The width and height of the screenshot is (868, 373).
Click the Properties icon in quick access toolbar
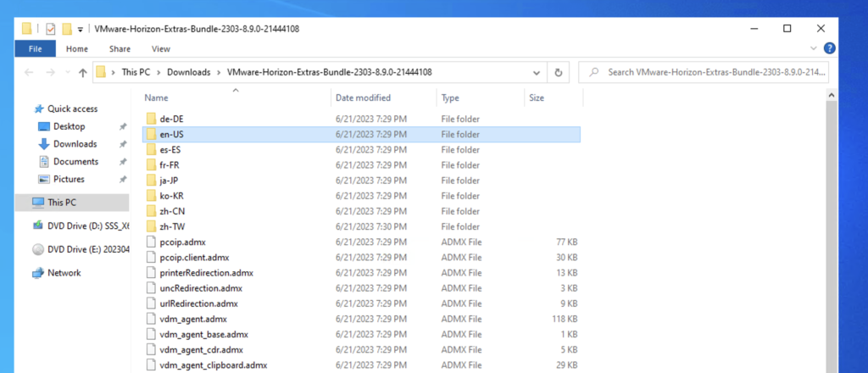coord(50,29)
